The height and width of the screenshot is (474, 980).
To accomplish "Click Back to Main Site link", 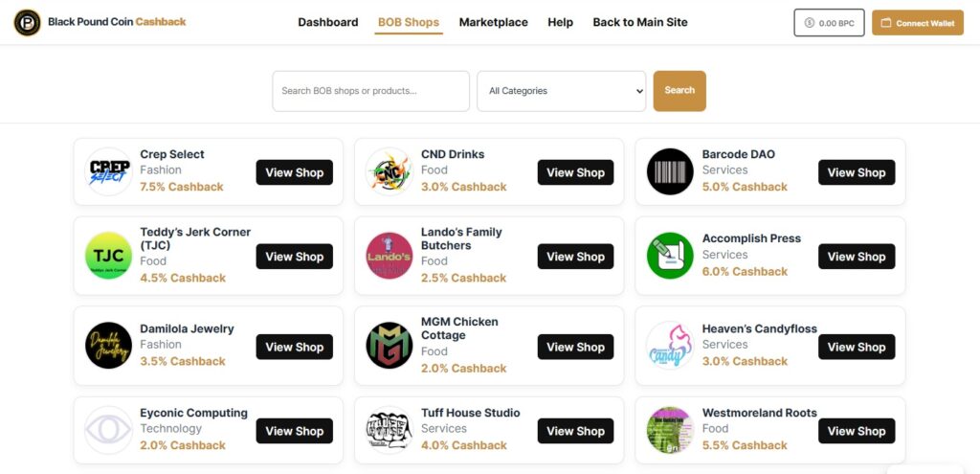I will [x=639, y=22].
